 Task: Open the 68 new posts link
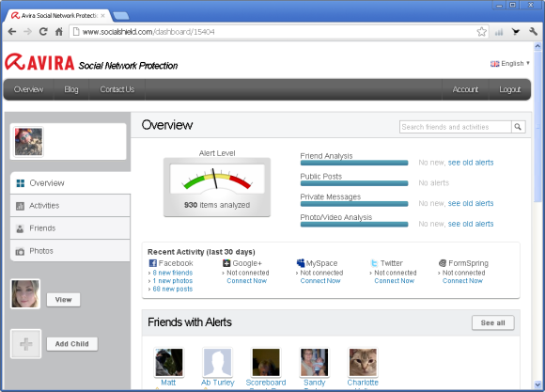tap(173, 289)
